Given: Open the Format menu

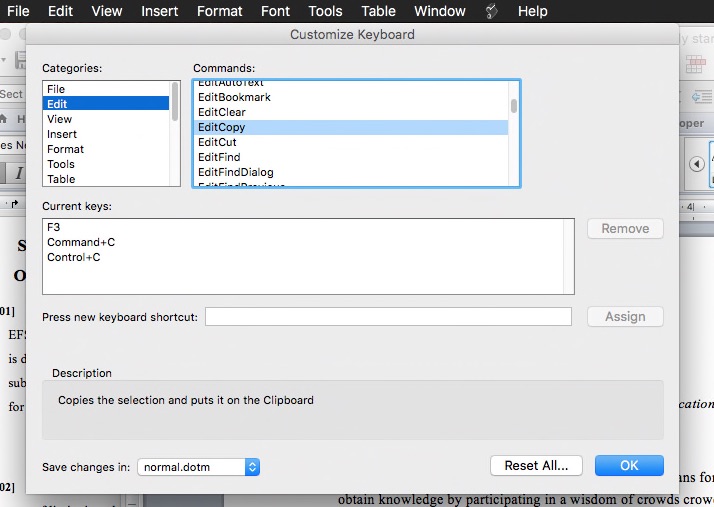Looking at the screenshot, I should [x=219, y=11].
